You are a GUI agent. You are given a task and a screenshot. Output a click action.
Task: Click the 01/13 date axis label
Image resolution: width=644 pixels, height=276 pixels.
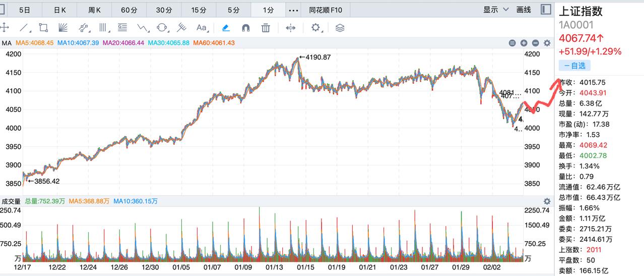tap(275, 267)
